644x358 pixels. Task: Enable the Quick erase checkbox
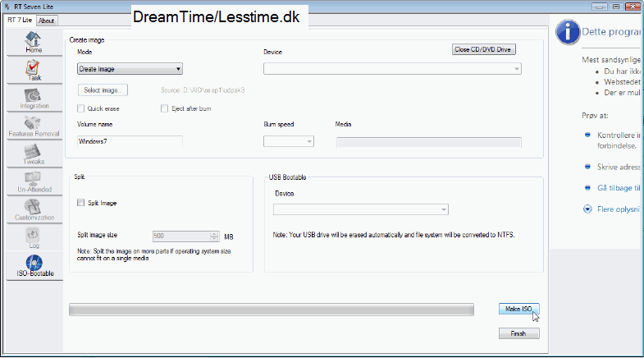coord(81,108)
